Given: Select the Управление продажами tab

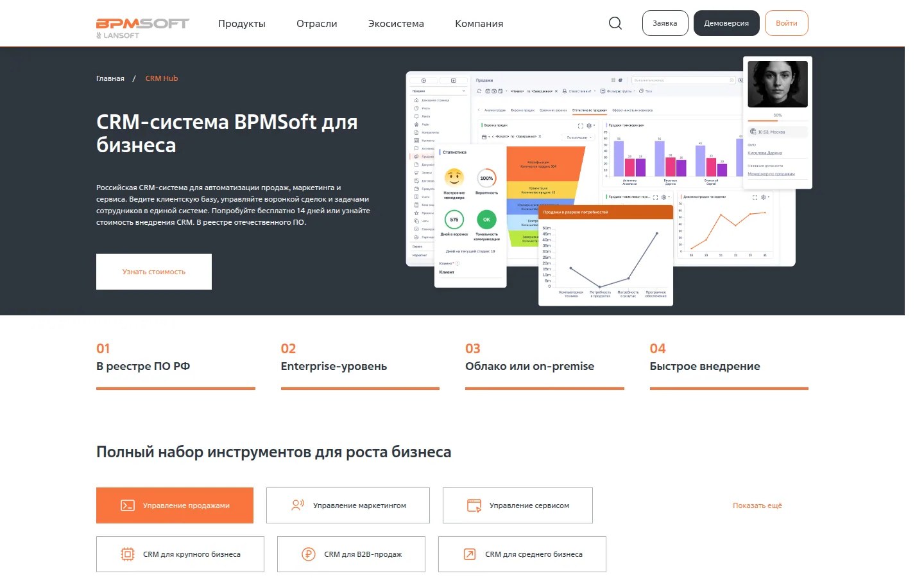Looking at the screenshot, I should [x=175, y=505].
